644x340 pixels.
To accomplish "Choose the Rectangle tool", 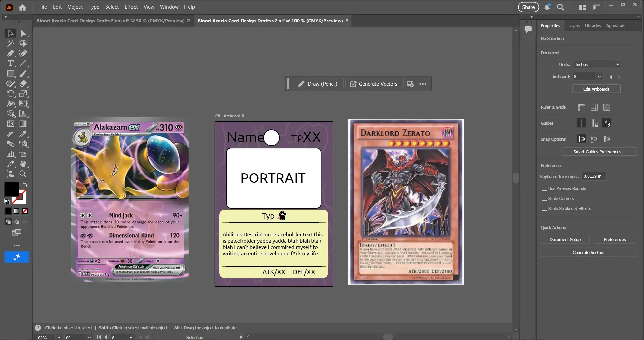I will 11,74.
